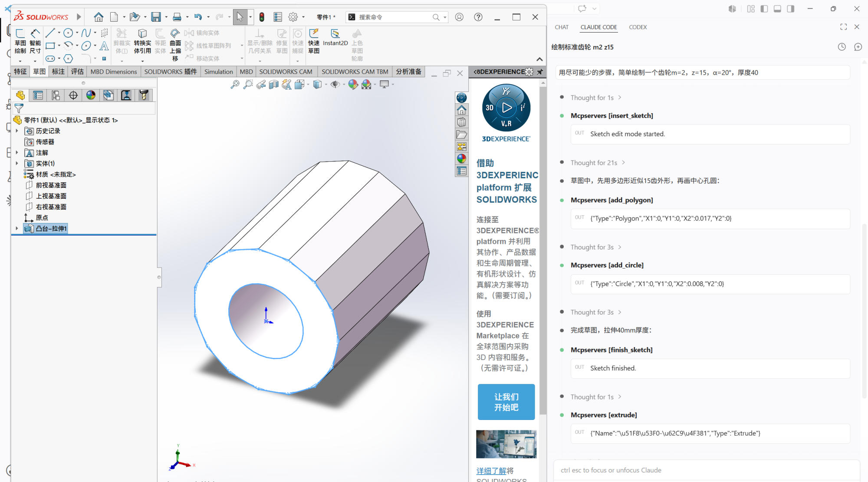Click the Rebuild traffic light icon

click(x=262, y=17)
